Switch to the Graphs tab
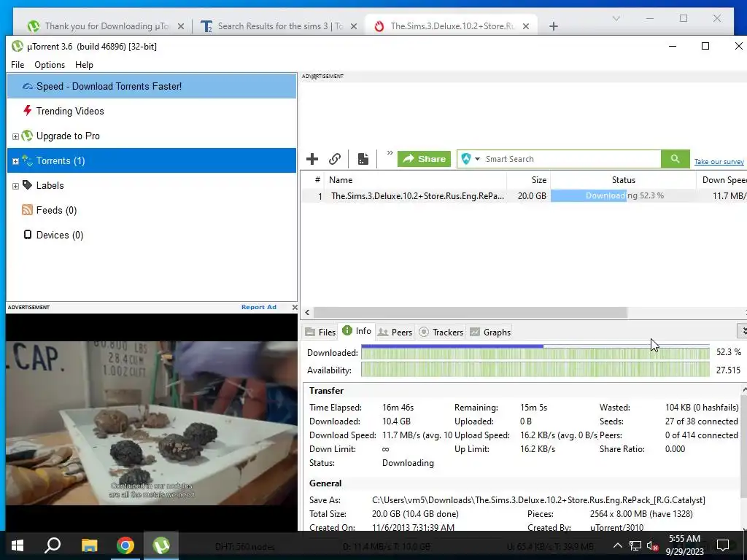The image size is (747, 560). click(490, 332)
